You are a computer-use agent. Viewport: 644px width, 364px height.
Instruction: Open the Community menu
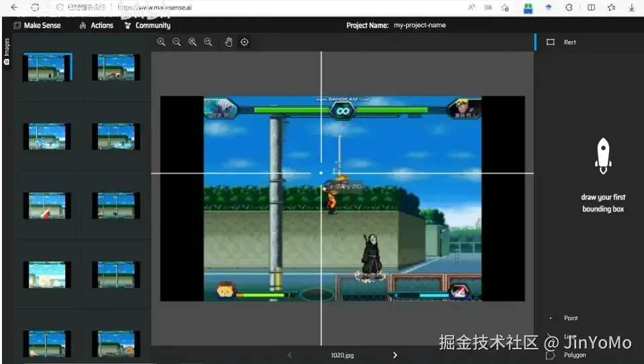click(148, 26)
